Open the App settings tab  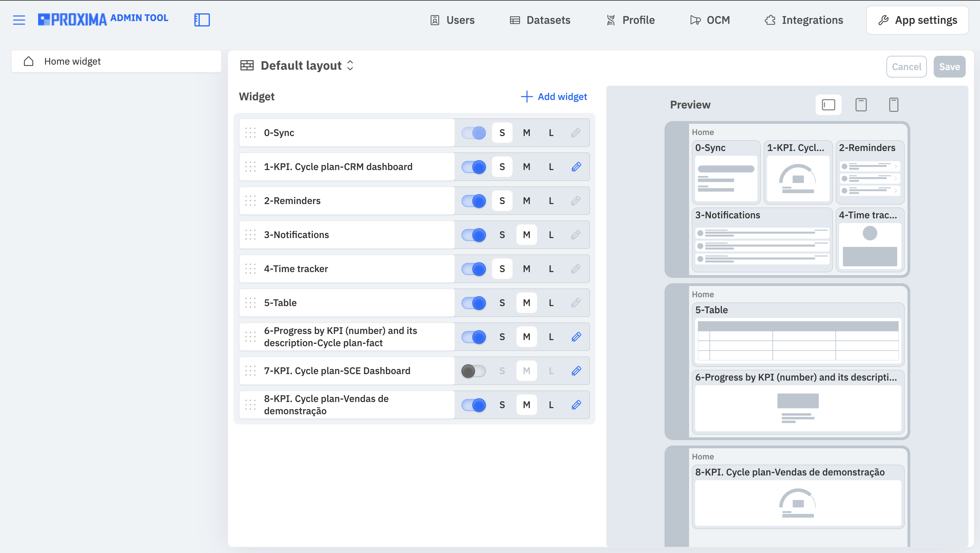pos(917,20)
